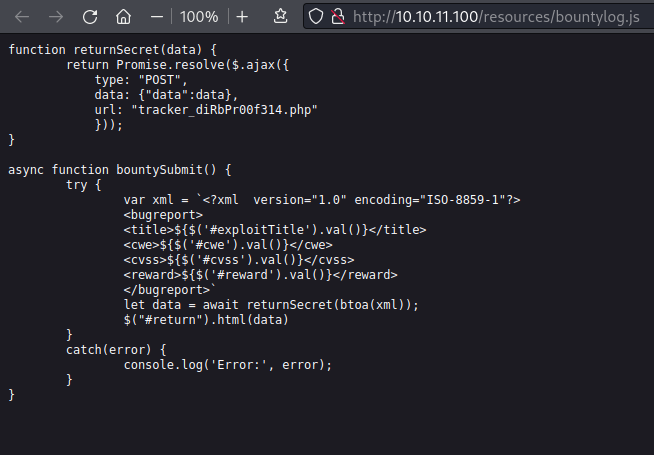View insecure connection padlock info
Viewport: 654px width, 455px height.
(x=337, y=17)
